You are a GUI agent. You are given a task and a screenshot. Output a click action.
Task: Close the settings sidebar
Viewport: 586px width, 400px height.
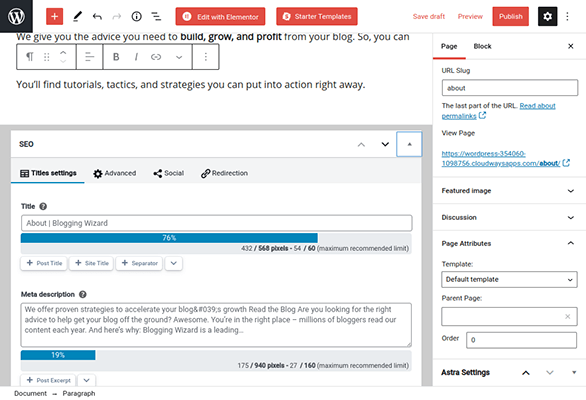tap(571, 46)
